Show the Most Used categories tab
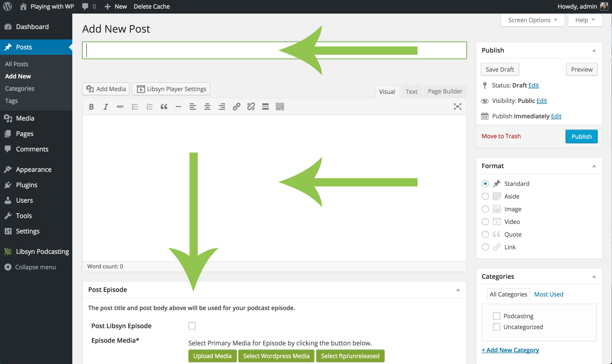 (x=549, y=294)
